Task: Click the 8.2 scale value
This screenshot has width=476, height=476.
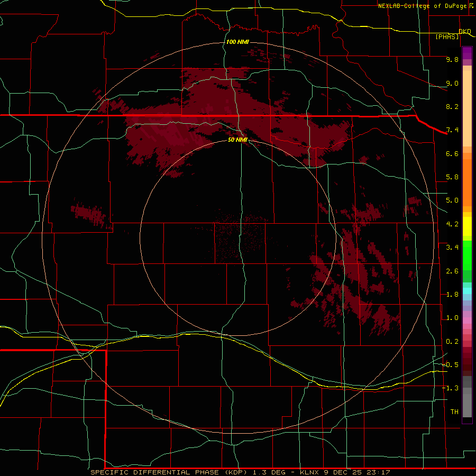Action: pyautogui.click(x=452, y=106)
